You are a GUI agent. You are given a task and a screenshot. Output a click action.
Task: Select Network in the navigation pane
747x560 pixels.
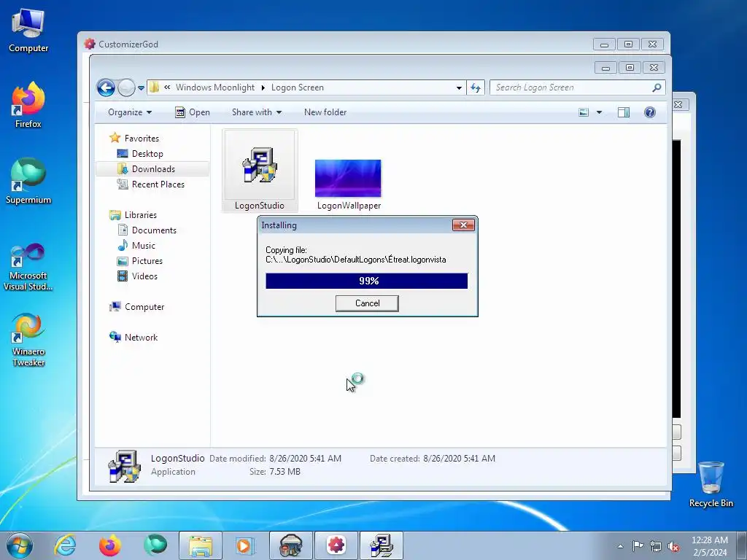click(141, 338)
